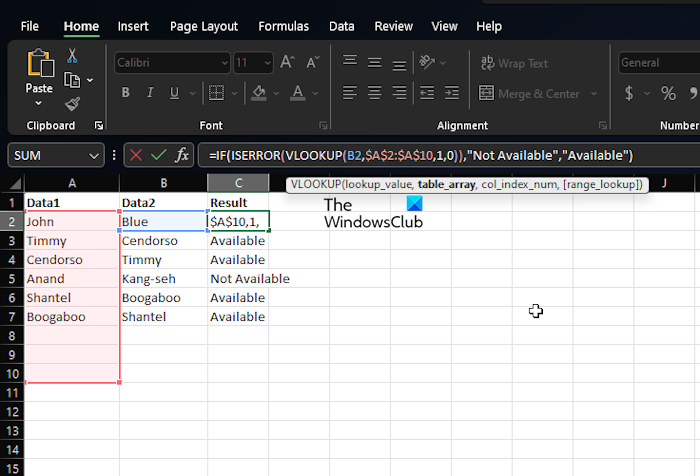This screenshot has width=700, height=476.
Task: Expand the Name Box dropdown showing SUM
Action: click(x=95, y=155)
